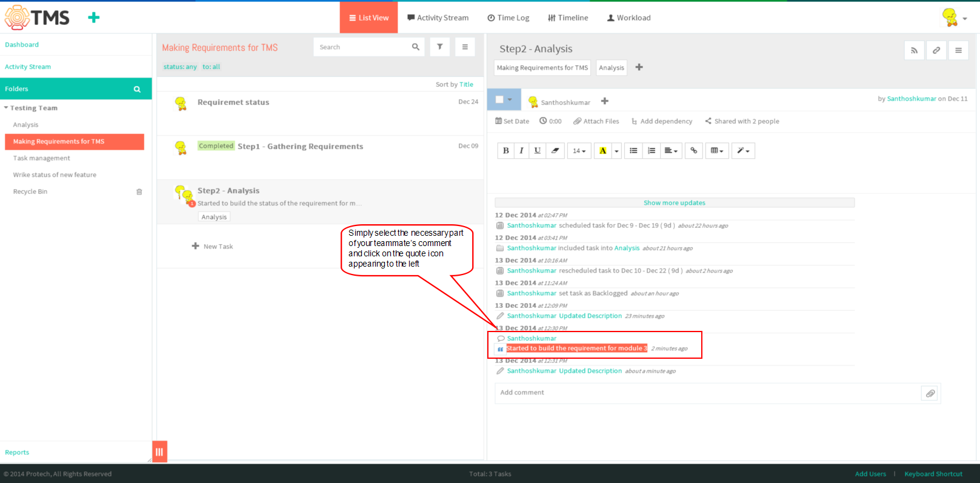Click the green plus add icon
This screenshot has height=483, width=980.
pyautogui.click(x=93, y=18)
